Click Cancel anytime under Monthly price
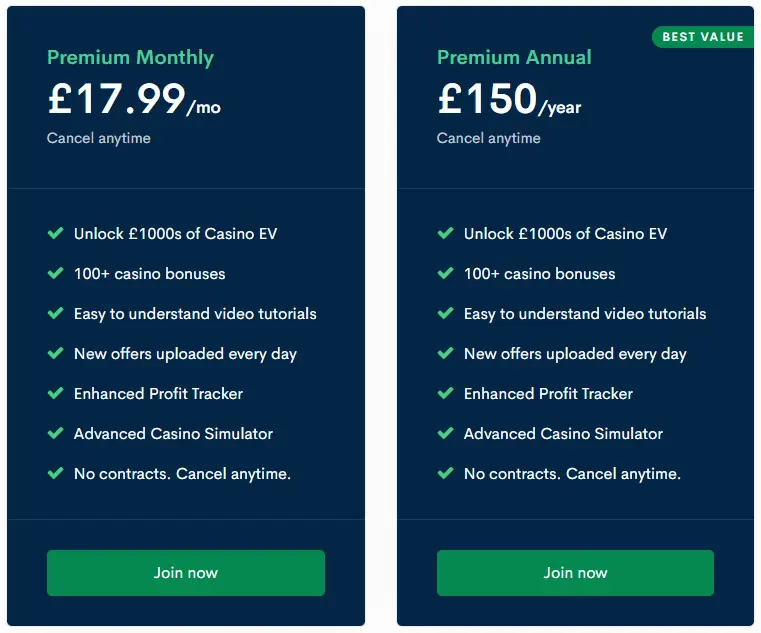 [x=99, y=138]
